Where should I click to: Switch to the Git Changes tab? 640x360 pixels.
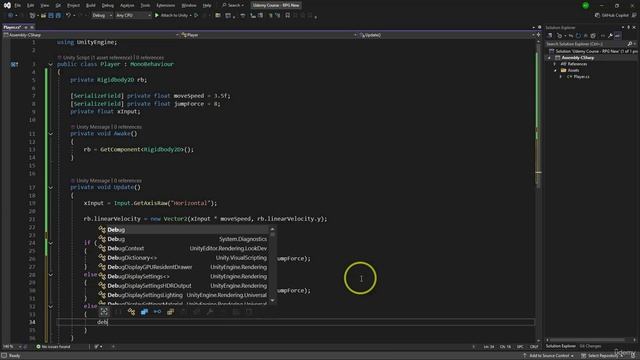pos(590,346)
